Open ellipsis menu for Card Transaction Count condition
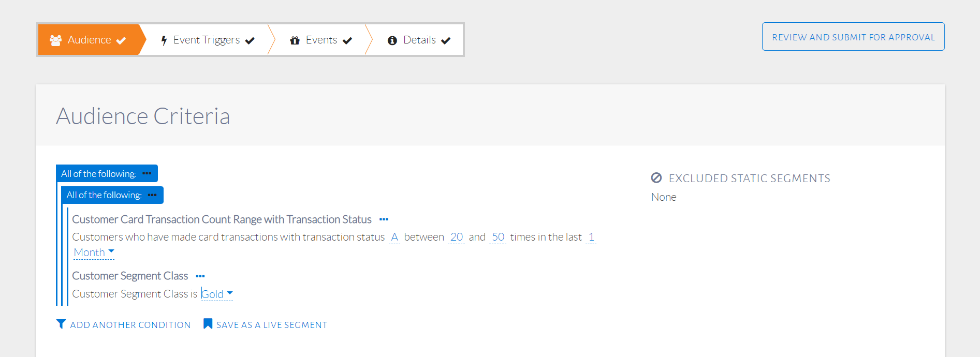Screen dimensions: 980x357 (384, 219)
